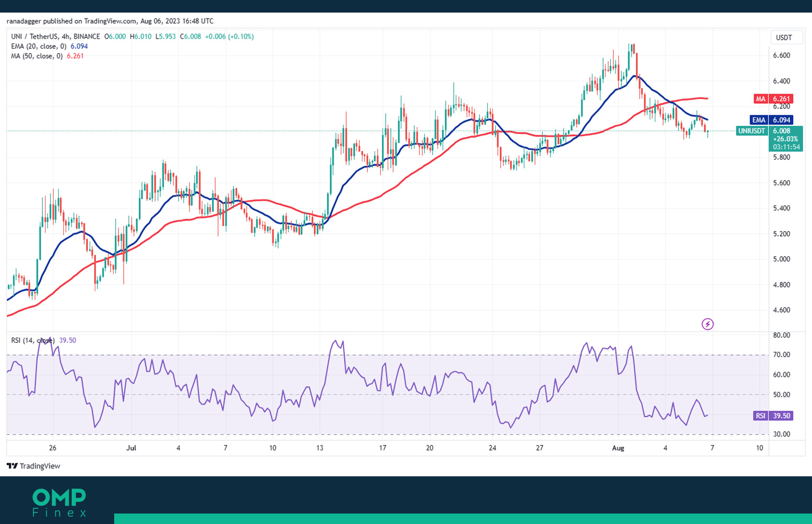Click the Aug label on time axis

[x=618, y=448]
